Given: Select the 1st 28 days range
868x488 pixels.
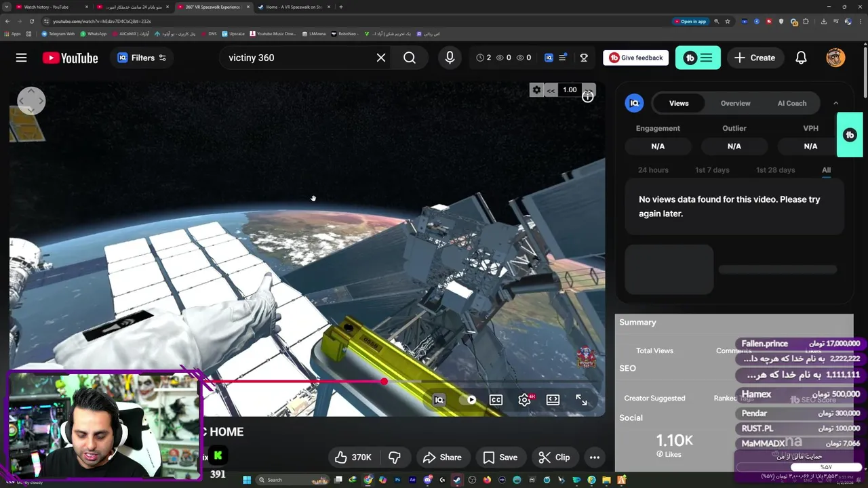Looking at the screenshot, I should click(775, 170).
